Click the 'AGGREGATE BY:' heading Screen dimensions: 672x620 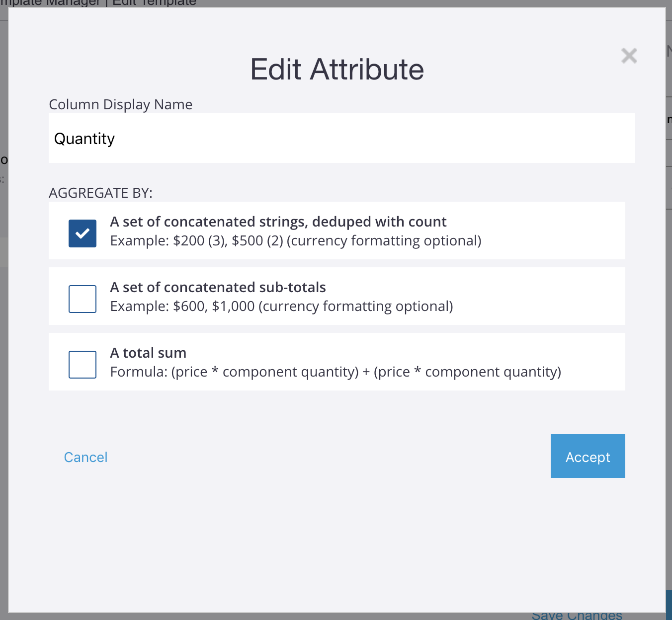coord(100,193)
